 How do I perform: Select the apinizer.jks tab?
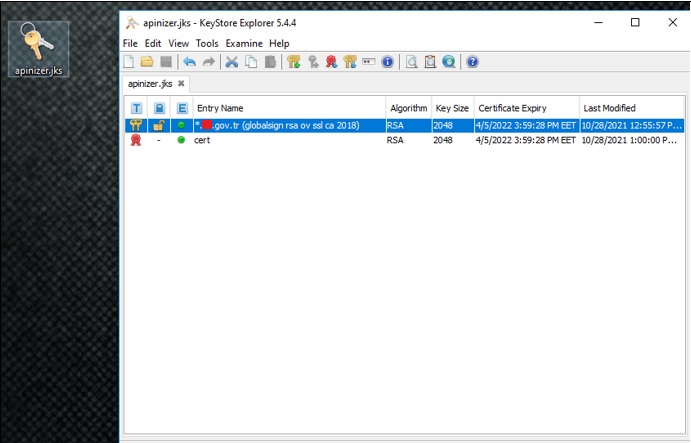(150, 84)
